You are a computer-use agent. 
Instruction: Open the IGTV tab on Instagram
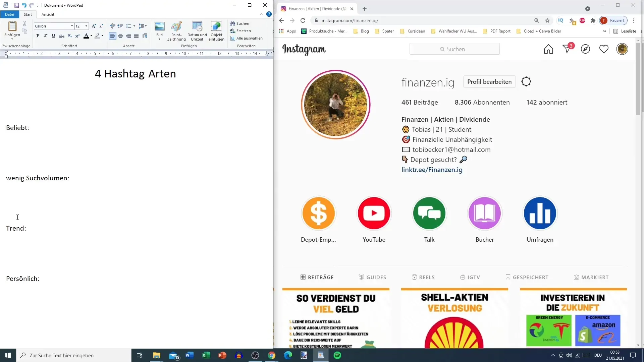470,277
